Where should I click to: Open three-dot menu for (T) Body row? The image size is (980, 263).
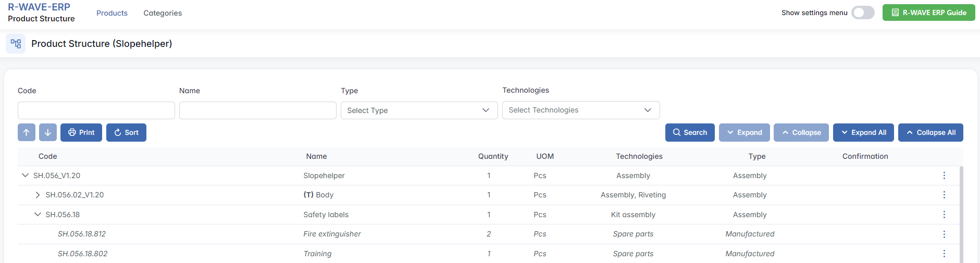(x=944, y=195)
